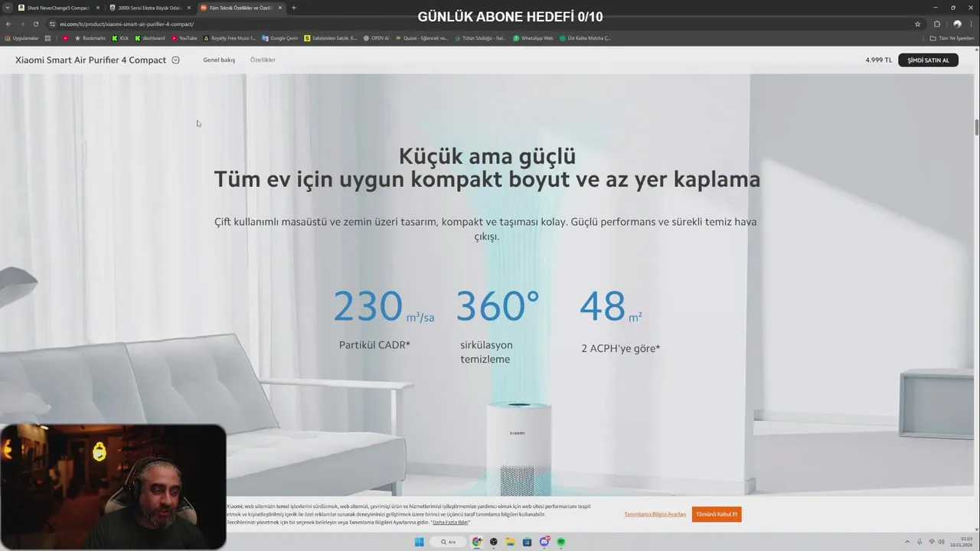The image size is (980, 551).
Task: Close the Shark NeverChange5 tab
Action: pyautogui.click(x=98, y=8)
